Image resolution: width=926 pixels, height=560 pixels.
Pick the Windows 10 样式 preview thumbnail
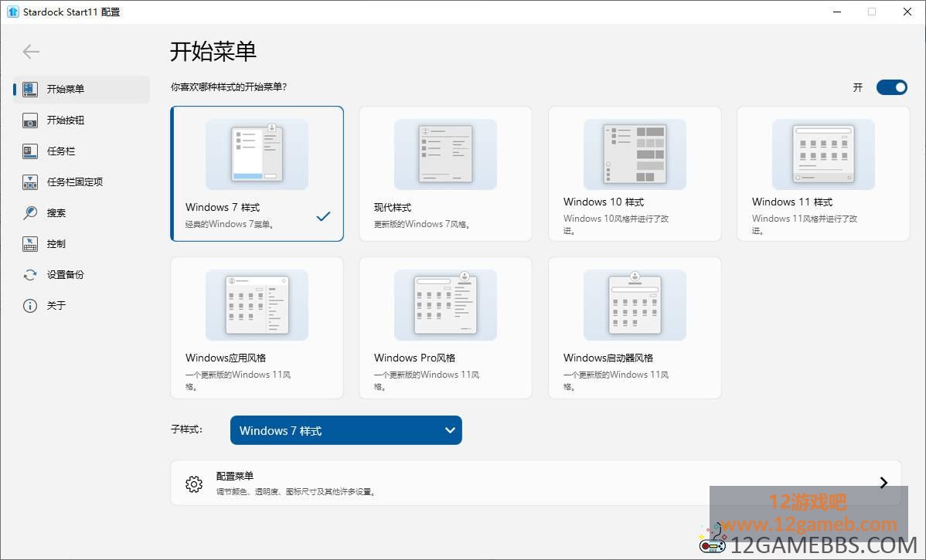pos(635,154)
